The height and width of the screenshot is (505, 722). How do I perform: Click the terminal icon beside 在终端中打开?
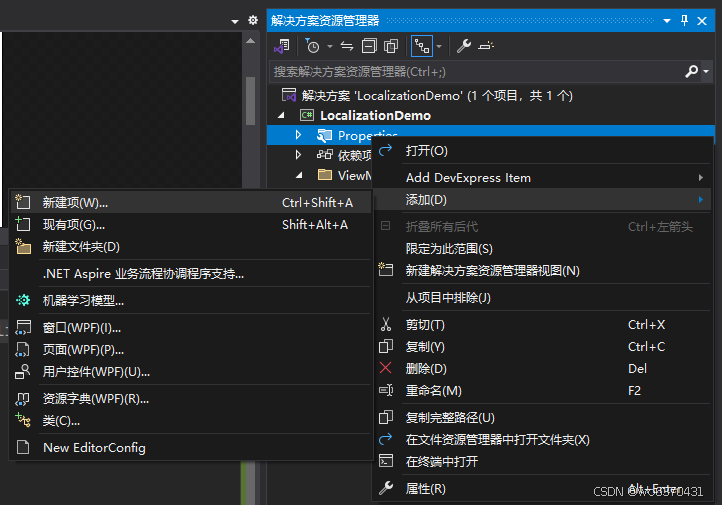pos(386,461)
